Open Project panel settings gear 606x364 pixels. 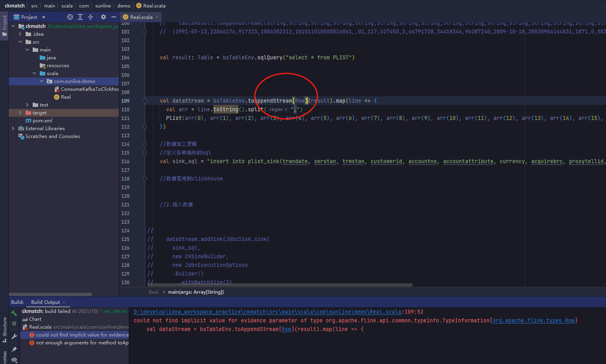[103, 17]
